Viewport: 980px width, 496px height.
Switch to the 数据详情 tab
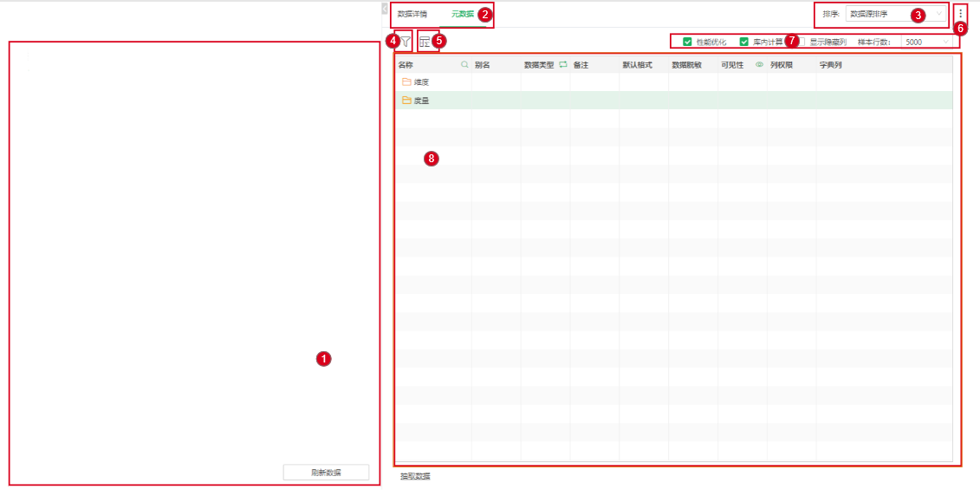point(412,15)
